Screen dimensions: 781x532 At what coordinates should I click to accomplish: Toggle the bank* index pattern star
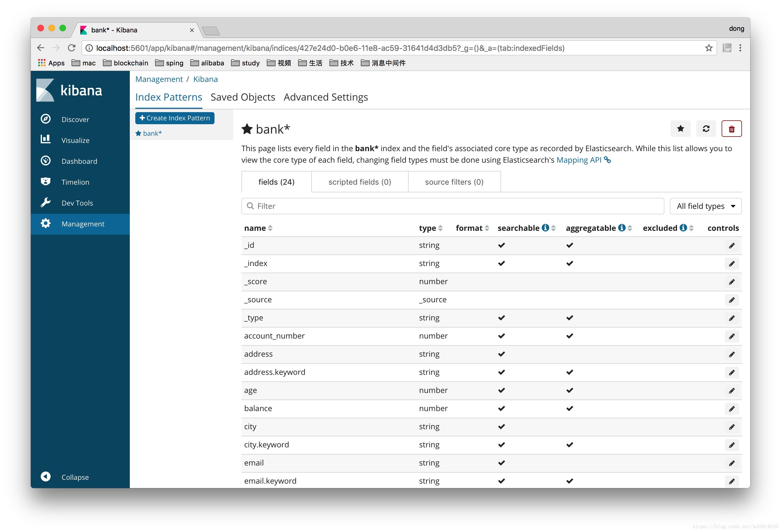point(681,128)
